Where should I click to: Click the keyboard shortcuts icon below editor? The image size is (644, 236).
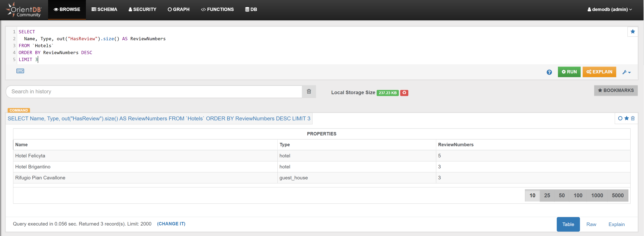point(20,71)
